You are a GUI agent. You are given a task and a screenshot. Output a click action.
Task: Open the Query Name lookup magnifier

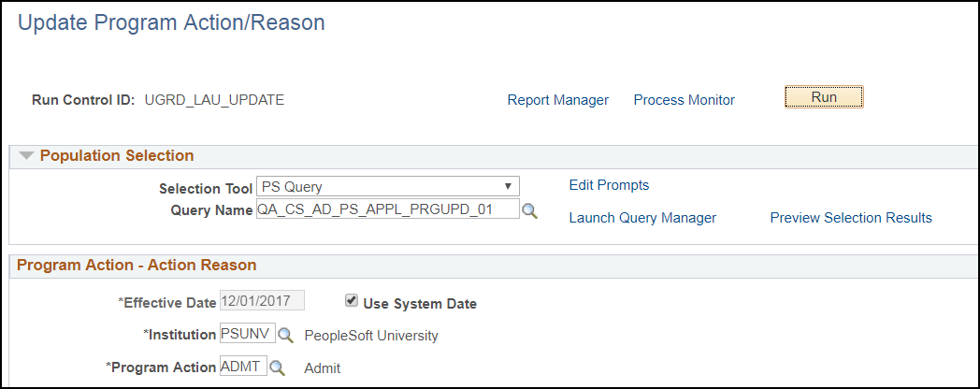tap(530, 211)
